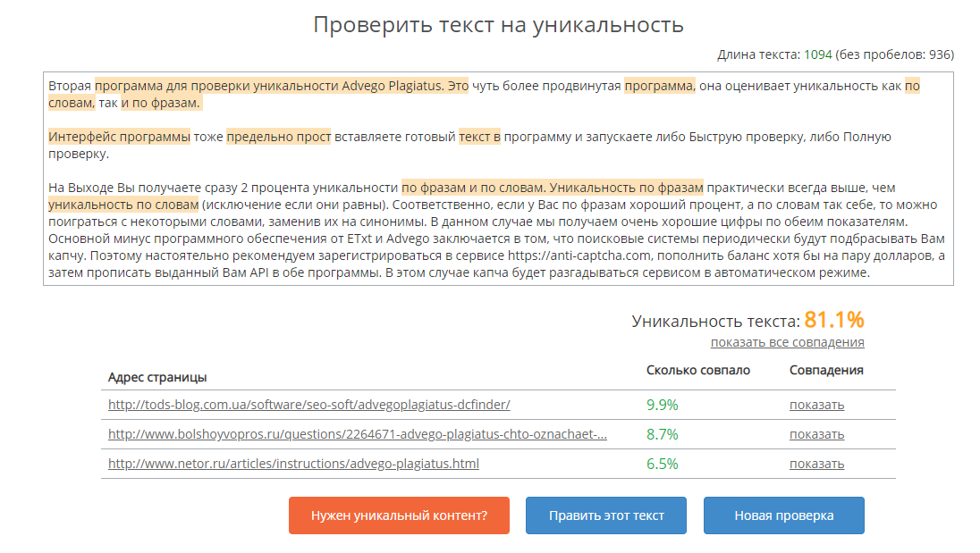Click the 81.1% uniqueness score
The height and width of the screenshot is (553, 980).
[x=833, y=320]
